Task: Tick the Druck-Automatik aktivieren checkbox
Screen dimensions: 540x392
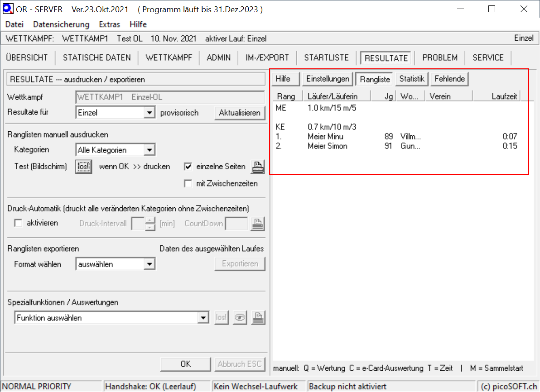Action: click(x=19, y=223)
